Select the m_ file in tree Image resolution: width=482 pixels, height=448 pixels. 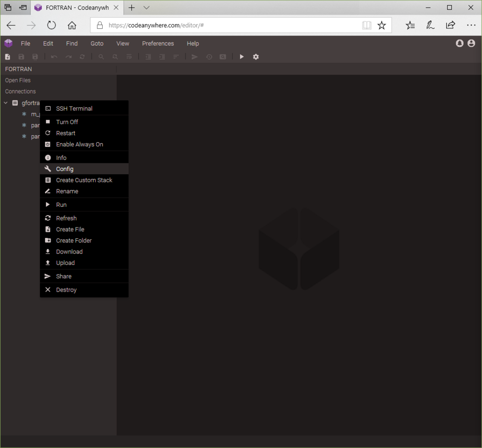[35, 114]
